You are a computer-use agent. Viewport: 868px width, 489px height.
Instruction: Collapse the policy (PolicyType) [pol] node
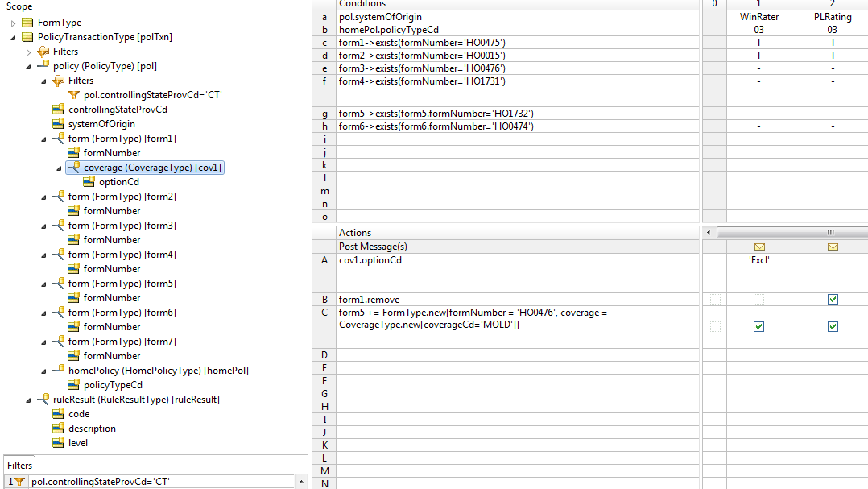pos(29,66)
